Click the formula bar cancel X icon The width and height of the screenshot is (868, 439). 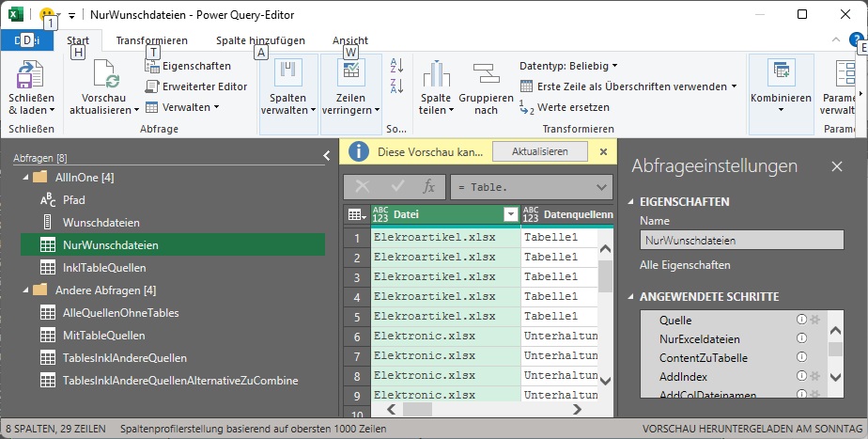[362, 187]
